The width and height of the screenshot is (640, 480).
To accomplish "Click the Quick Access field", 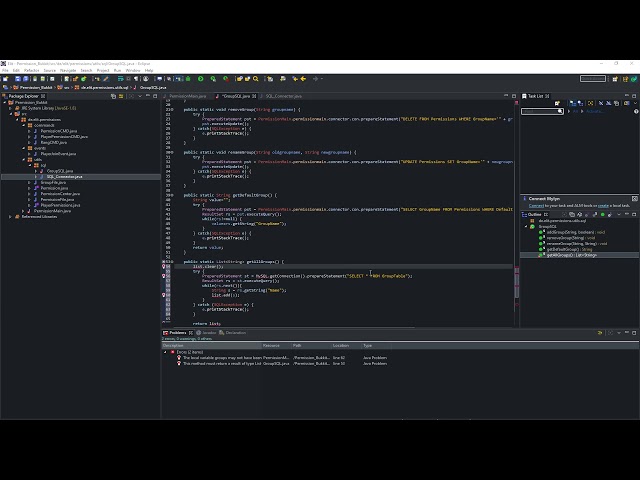I will (593, 79).
